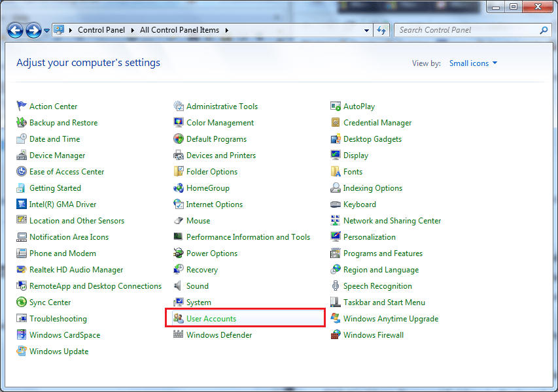Click the Keyboard icon
Image resolution: width=558 pixels, height=392 pixels.
pyautogui.click(x=336, y=204)
